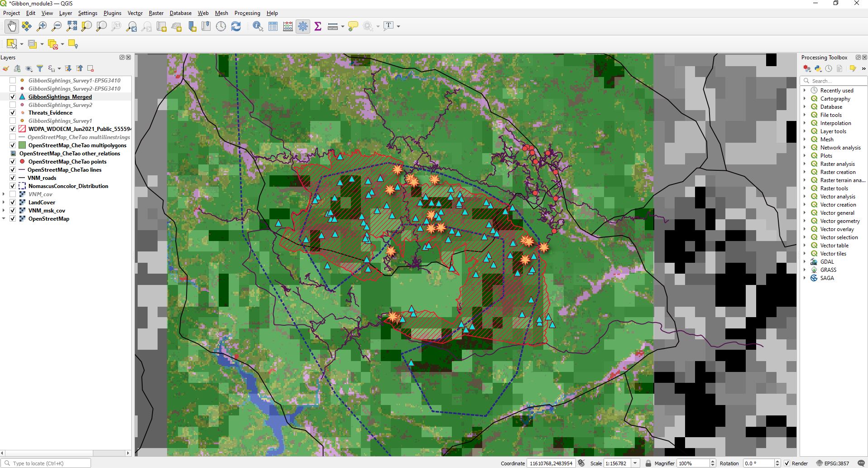The height and width of the screenshot is (468, 868).
Task: Expand the LandCover layer tree
Action: click(4, 203)
